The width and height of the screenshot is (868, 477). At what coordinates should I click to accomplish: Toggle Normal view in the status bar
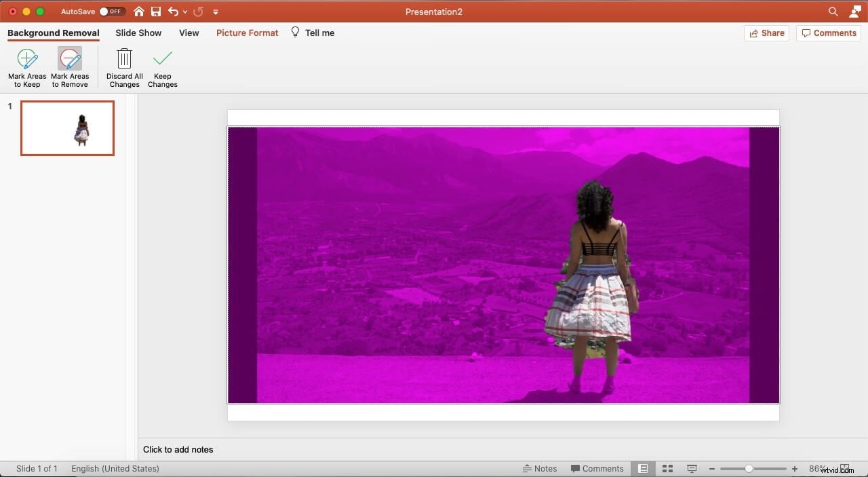click(x=643, y=468)
